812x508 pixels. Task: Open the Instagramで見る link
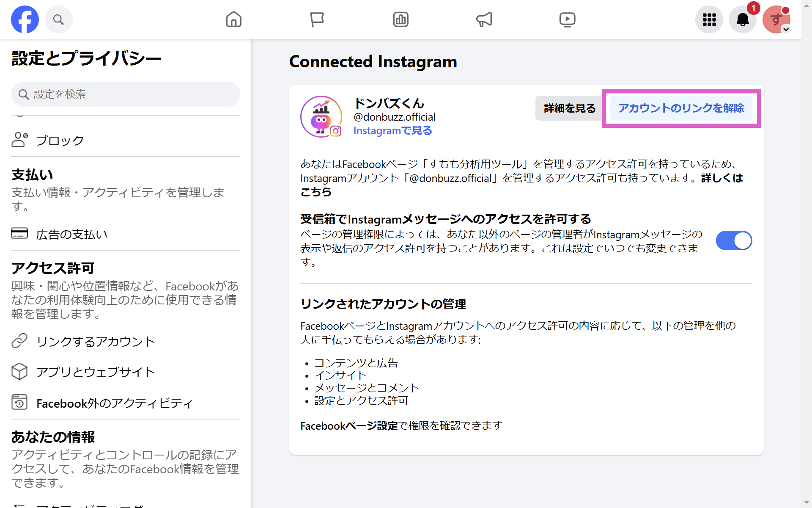click(x=392, y=131)
